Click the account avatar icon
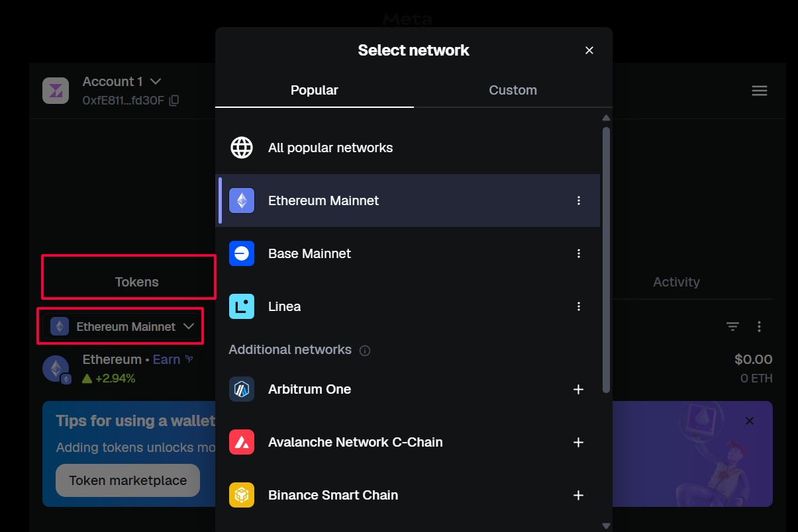The height and width of the screenshot is (532, 798). pos(56,91)
